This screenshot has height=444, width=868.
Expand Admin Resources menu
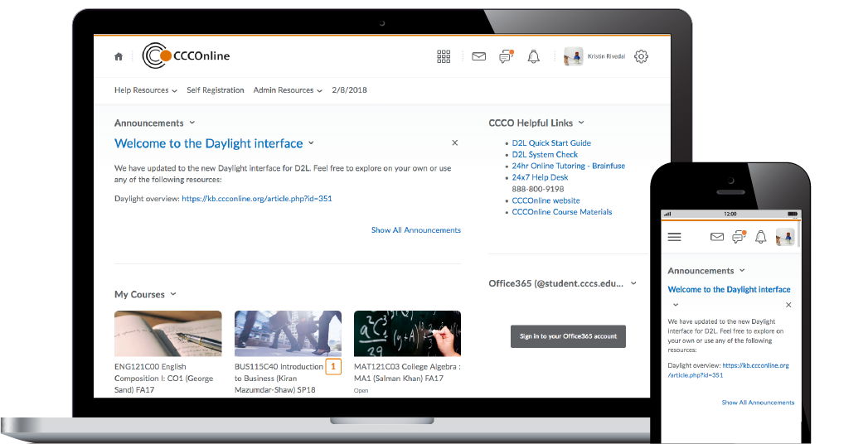288,90
